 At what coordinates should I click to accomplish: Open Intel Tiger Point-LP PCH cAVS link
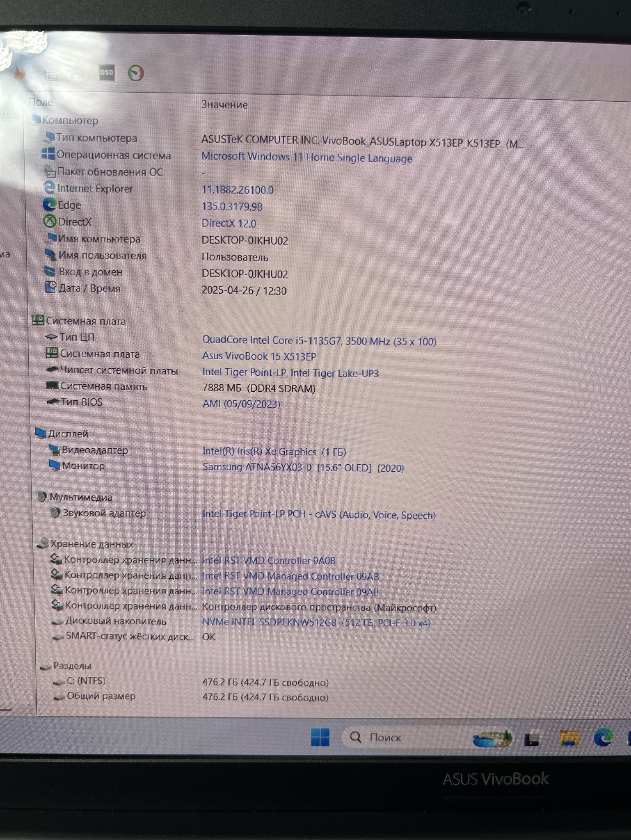319,515
